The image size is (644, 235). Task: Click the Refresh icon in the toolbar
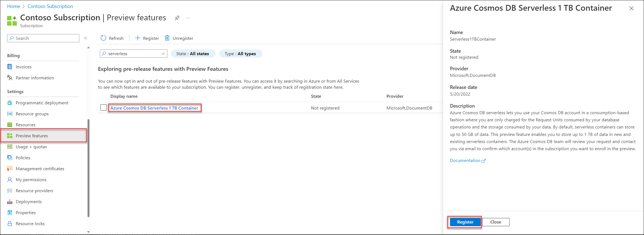point(103,38)
